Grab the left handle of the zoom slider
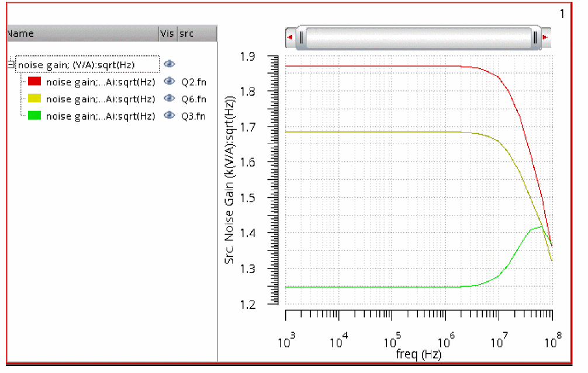 click(x=301, y=37)
